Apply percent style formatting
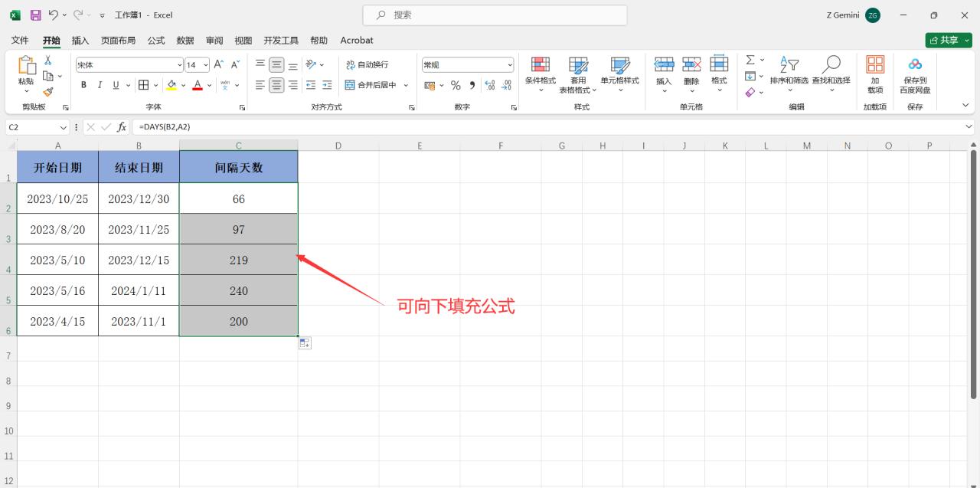The image size is (980, 488). (456, 85)
